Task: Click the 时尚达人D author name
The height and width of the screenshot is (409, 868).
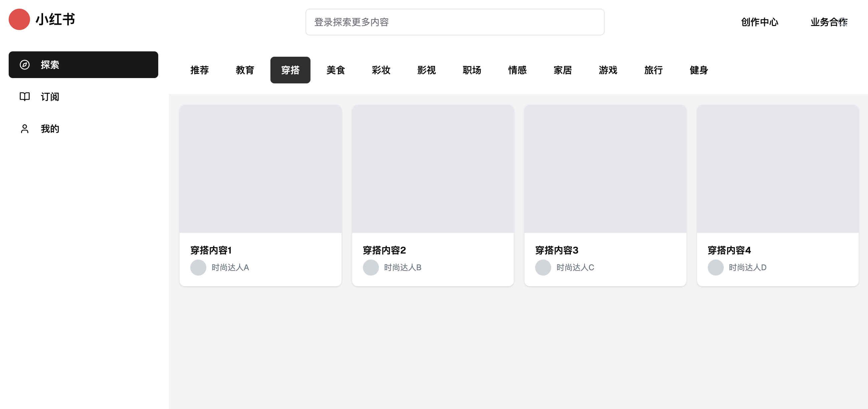Action: coord(747,267)
